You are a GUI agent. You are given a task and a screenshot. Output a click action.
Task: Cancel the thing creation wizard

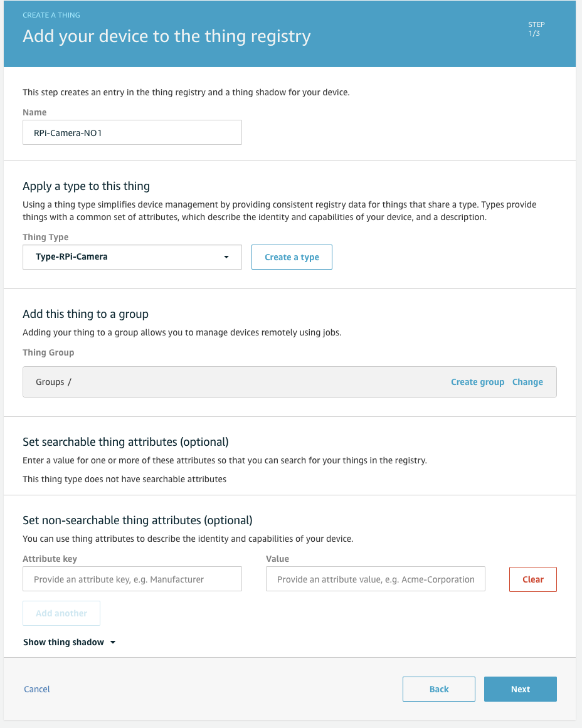click(x=37, y=689)
